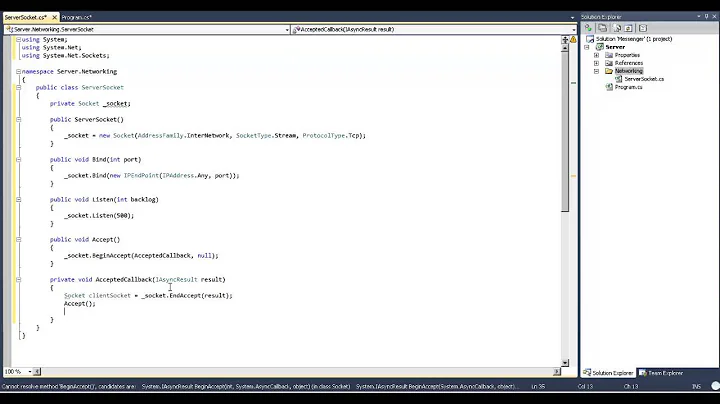
Task: Open ServerSocket.cs in Solution Explorer
Action: click(644, 79)
